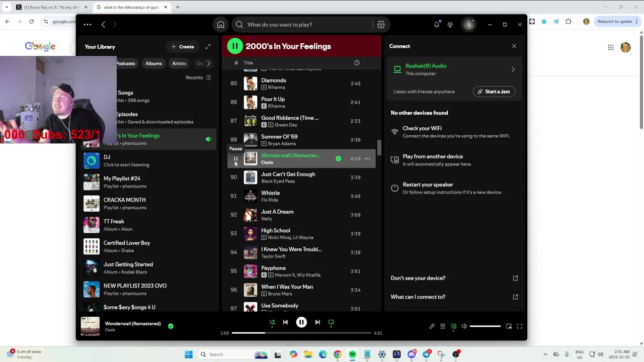Open File Explorer from the taskbar
The width and height of the screenshot is (644, 362).
(x=308, y=354)
